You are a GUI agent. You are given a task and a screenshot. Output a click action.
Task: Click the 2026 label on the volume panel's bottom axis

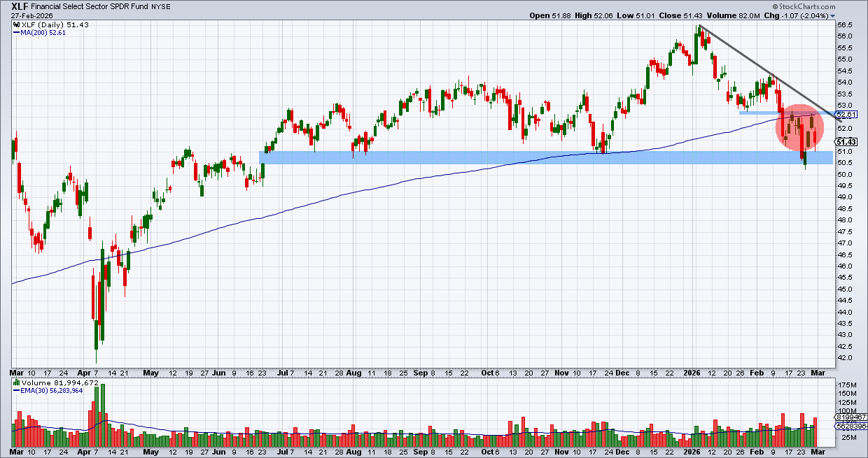691,452
